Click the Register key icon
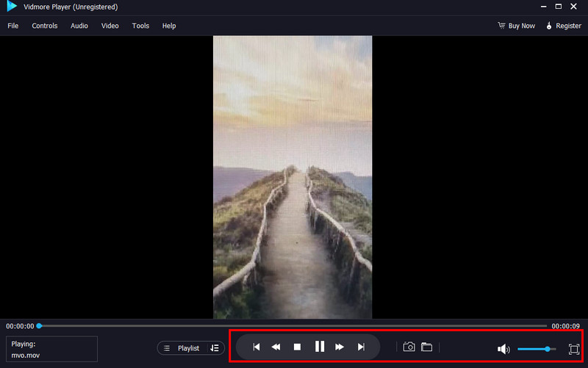The height and width of the screenshot is (368, 588). click(549, 25)
